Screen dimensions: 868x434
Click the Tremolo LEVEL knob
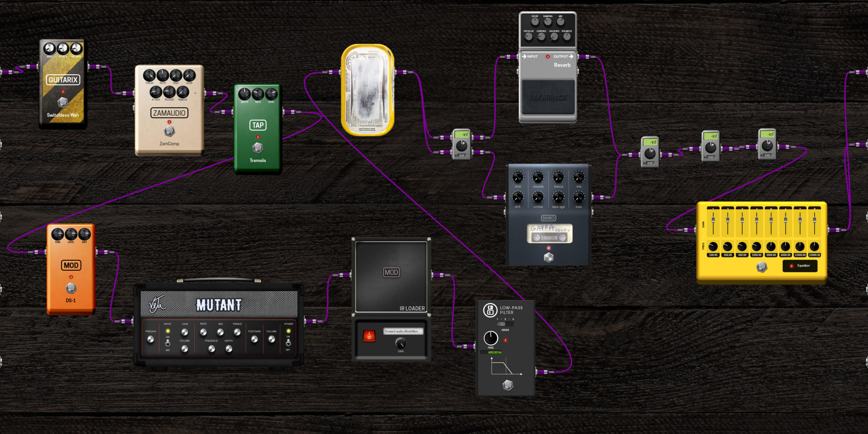[271, 94]
